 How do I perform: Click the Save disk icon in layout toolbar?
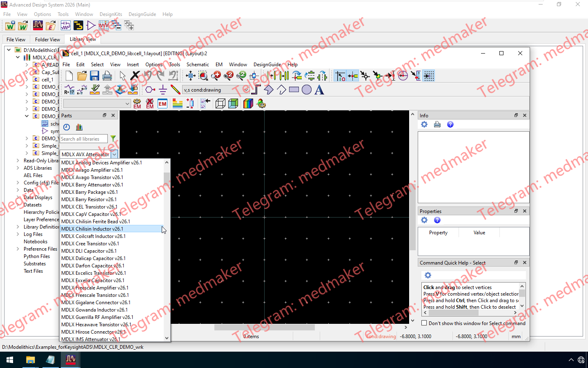[x=94, y=76]
